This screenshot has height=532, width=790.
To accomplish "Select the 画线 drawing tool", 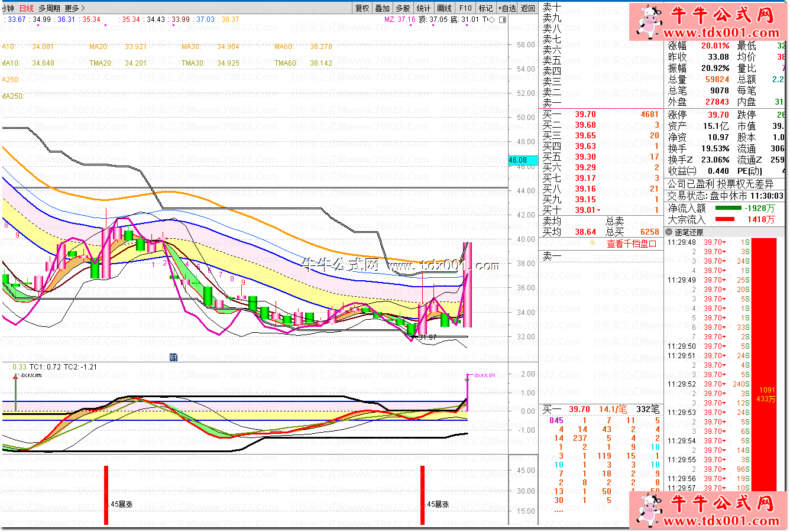I will point(445,8).
